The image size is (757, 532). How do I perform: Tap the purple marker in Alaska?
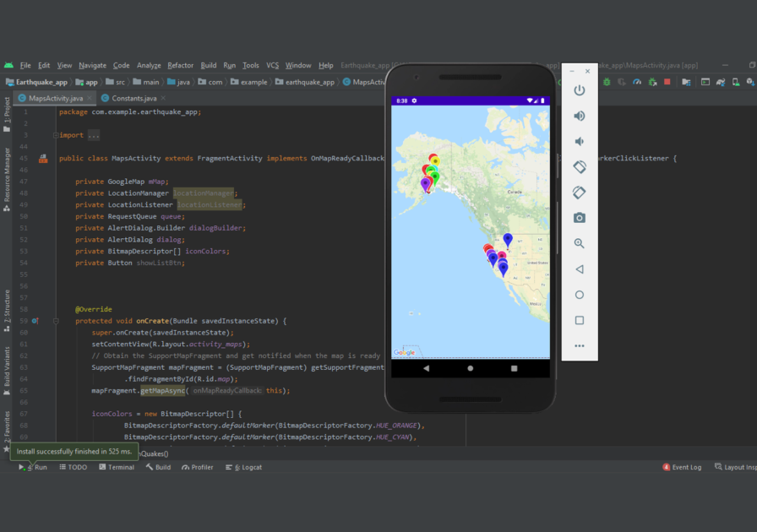tap(425, 185)
